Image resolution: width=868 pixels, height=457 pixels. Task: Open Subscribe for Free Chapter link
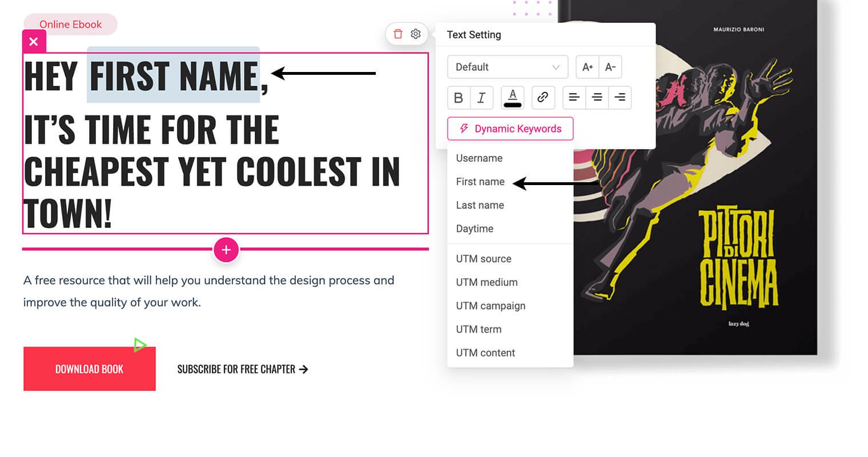pos(243,369)
